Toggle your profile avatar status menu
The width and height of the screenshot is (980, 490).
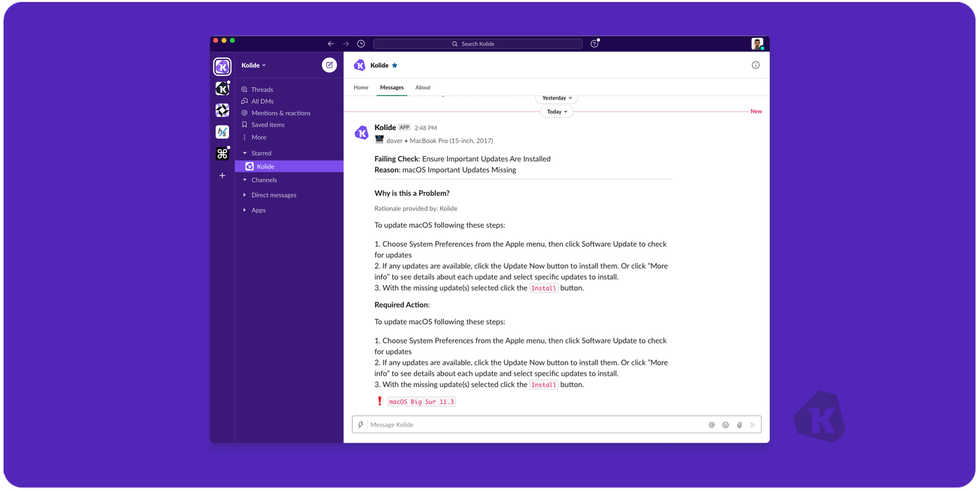[758, 43]
